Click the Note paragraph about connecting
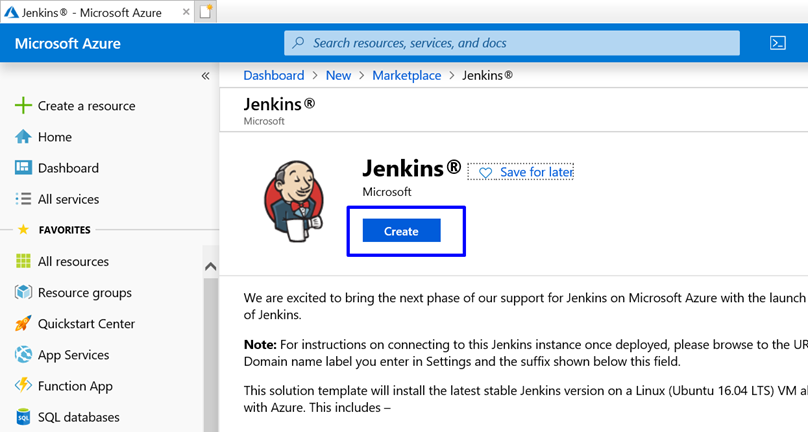 (526, 353)
